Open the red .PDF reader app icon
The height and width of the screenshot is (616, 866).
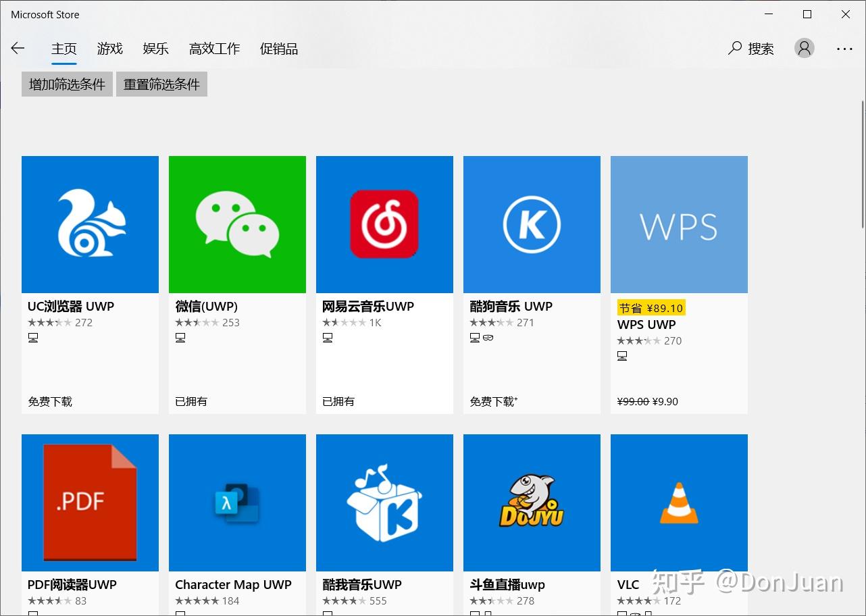(x=90, y=503)
